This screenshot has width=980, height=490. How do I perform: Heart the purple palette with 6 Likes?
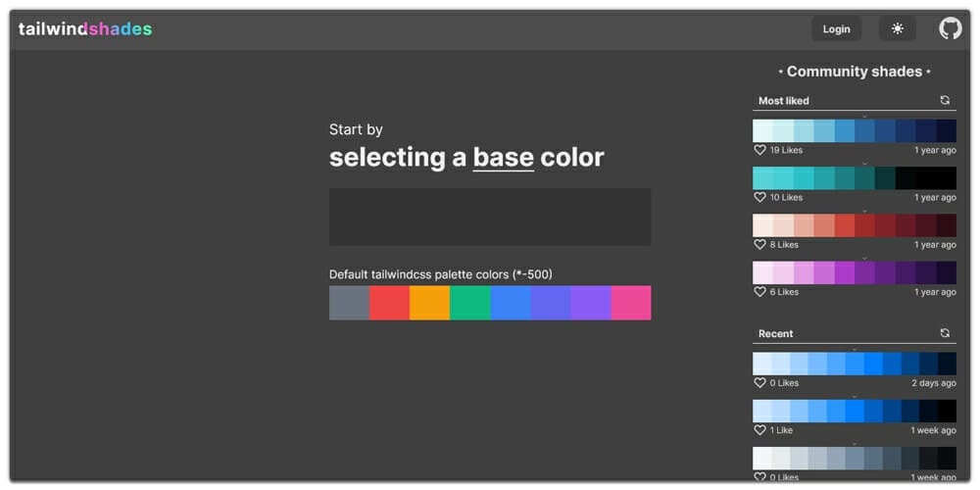(759, 291)
